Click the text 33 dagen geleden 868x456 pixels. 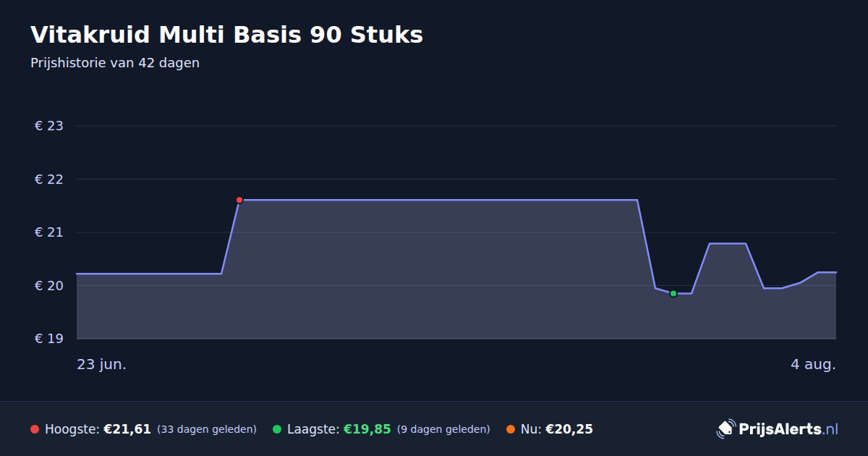coord(207,429)
